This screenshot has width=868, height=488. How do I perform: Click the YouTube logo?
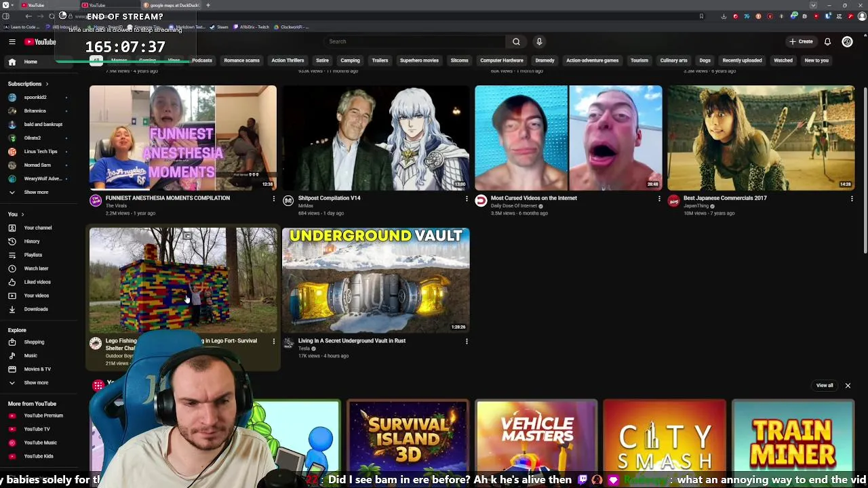(x=40, y=42)
